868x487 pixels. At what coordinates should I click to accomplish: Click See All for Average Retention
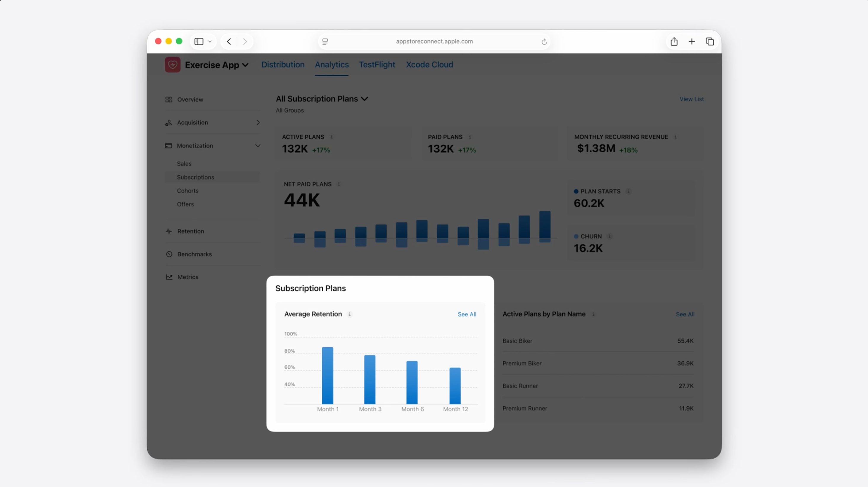(x=467, y=314)
